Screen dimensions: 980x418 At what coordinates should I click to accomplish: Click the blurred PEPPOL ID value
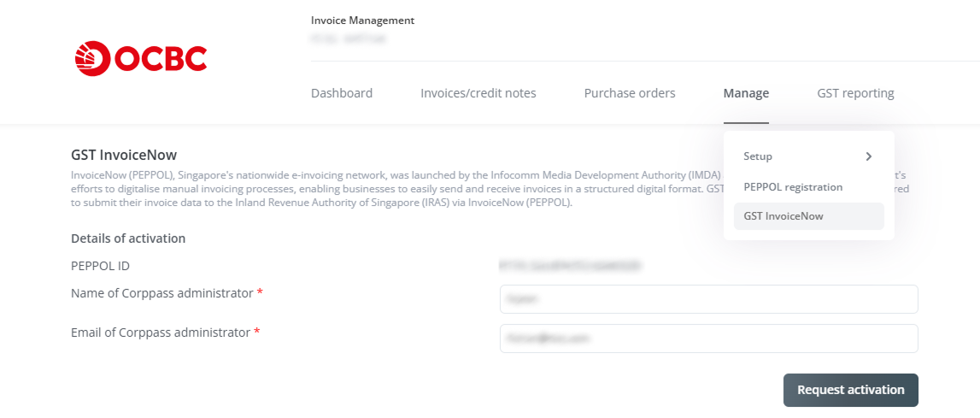click(571, 266)
